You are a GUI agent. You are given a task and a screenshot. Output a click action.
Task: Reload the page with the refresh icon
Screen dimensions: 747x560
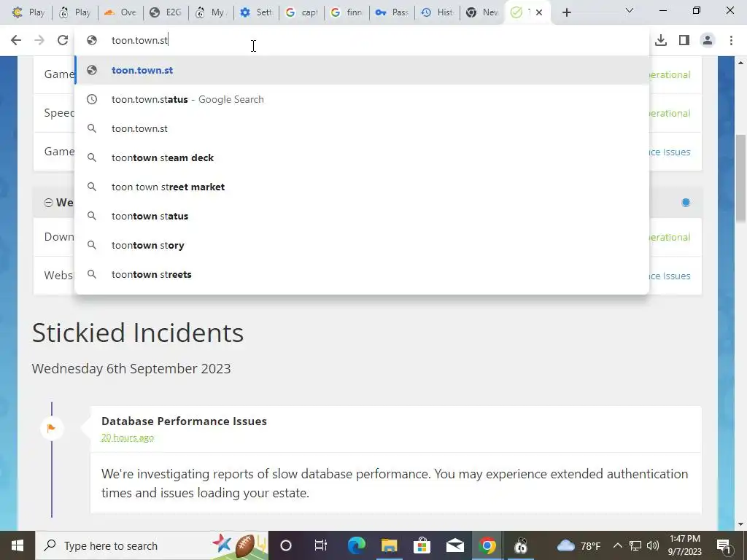63,41
